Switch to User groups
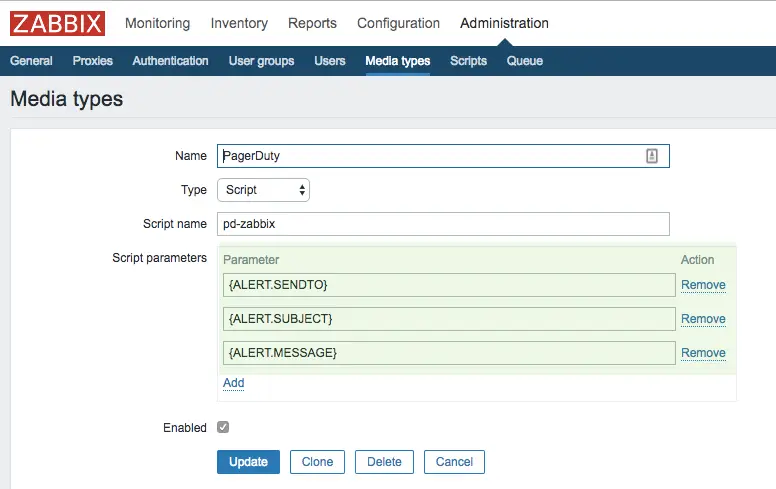The width and height of the screenshot is (776, 489). click(261, 61)
